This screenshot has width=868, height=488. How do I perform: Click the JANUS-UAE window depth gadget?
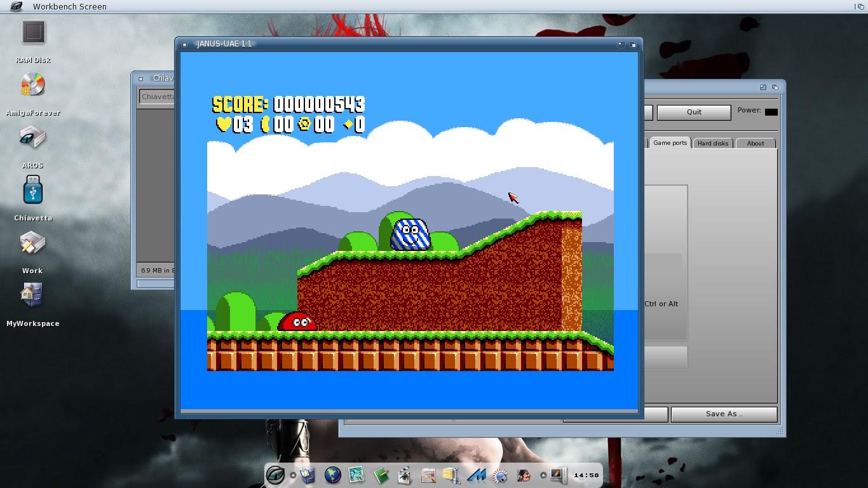633,44
